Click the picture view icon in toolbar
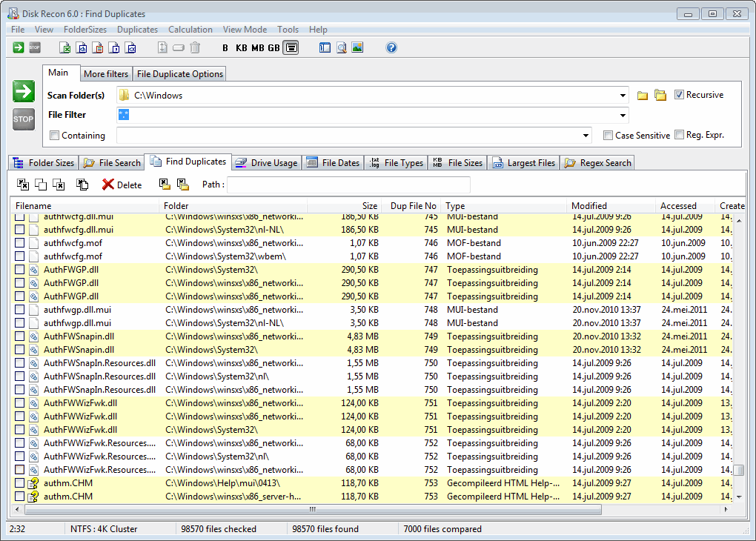Viewport: 756px width, 541px height. click(x=357, y=47)
